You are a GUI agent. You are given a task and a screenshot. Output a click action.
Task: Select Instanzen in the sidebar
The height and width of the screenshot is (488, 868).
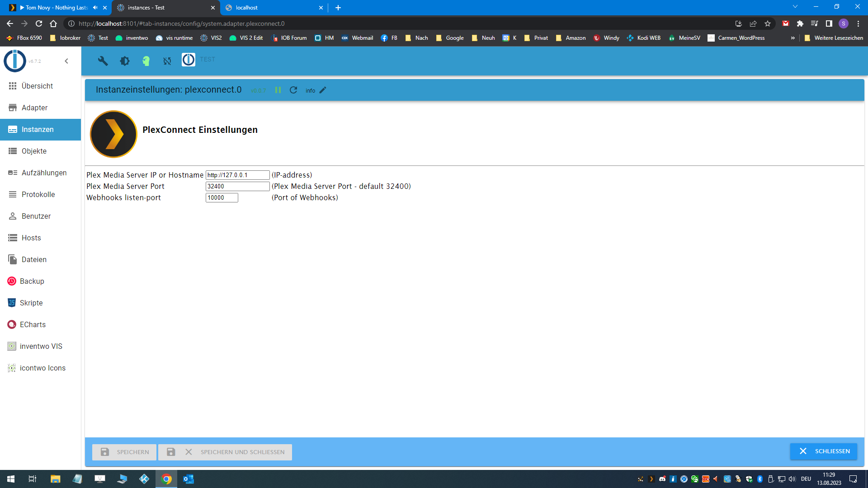[x=41, y=129]
